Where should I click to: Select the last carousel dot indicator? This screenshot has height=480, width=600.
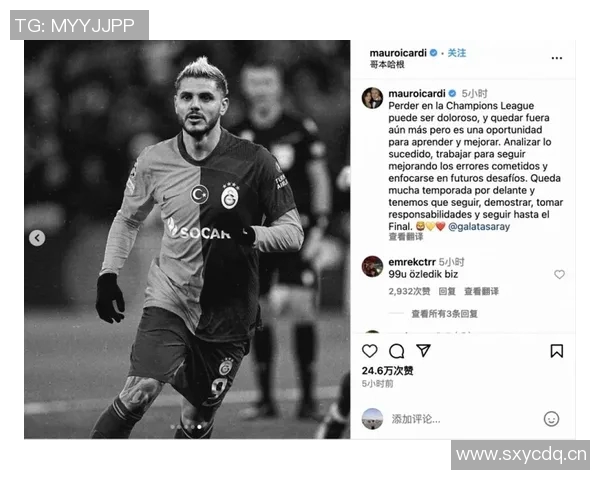(199, 427)
